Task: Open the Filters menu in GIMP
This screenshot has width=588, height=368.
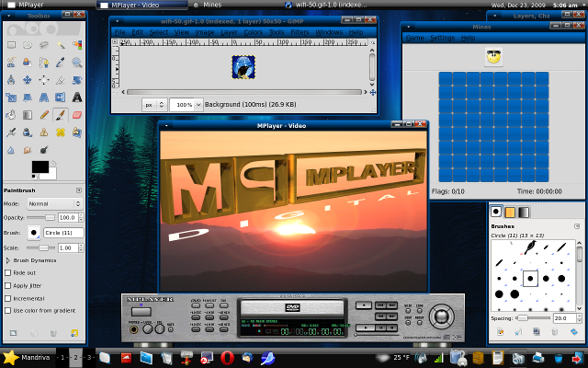Action: pos(300,32)
